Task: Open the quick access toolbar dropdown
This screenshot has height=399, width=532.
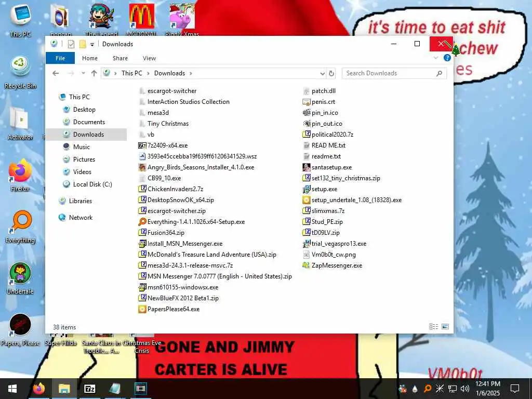Action: (x=92, y=45)
